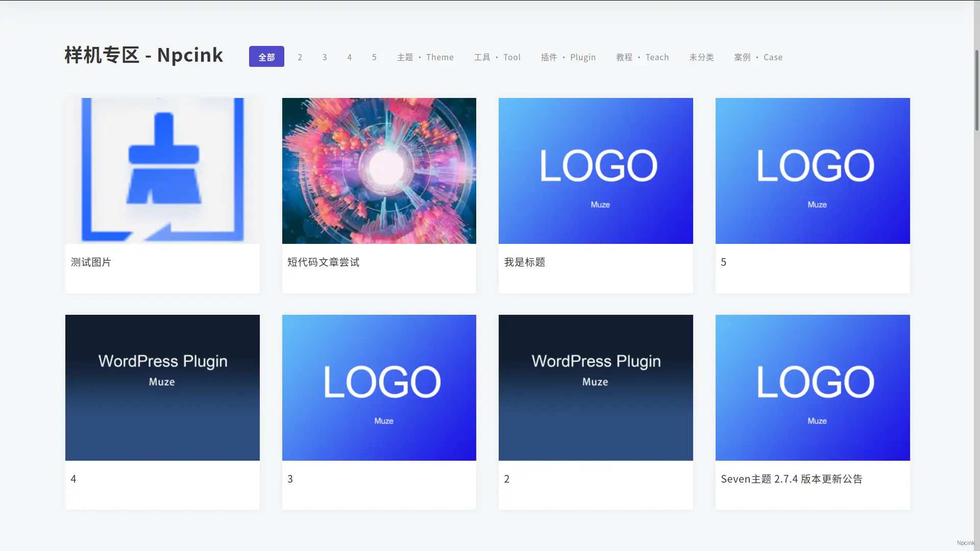Open the 短代码文章尝试 post title
This screenshot has width=980, height=551.
click(323, 262)
